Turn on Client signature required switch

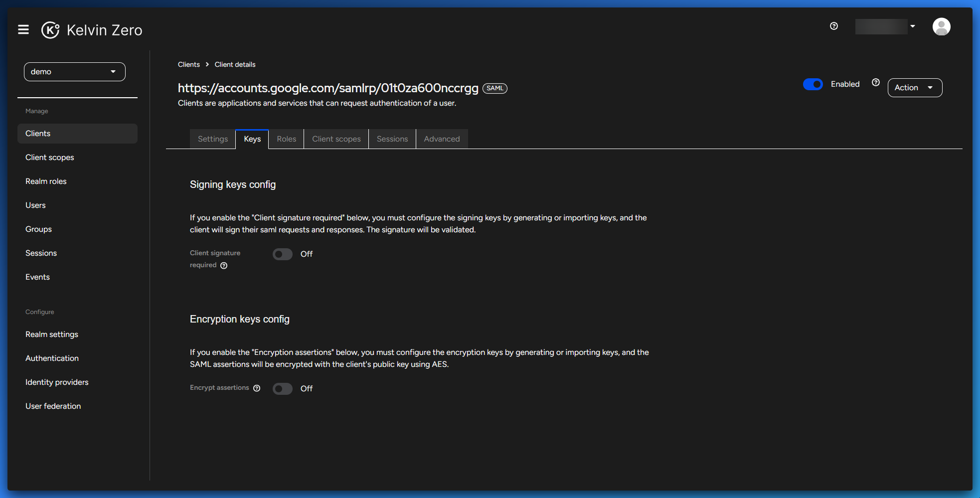tap(282, 254)
